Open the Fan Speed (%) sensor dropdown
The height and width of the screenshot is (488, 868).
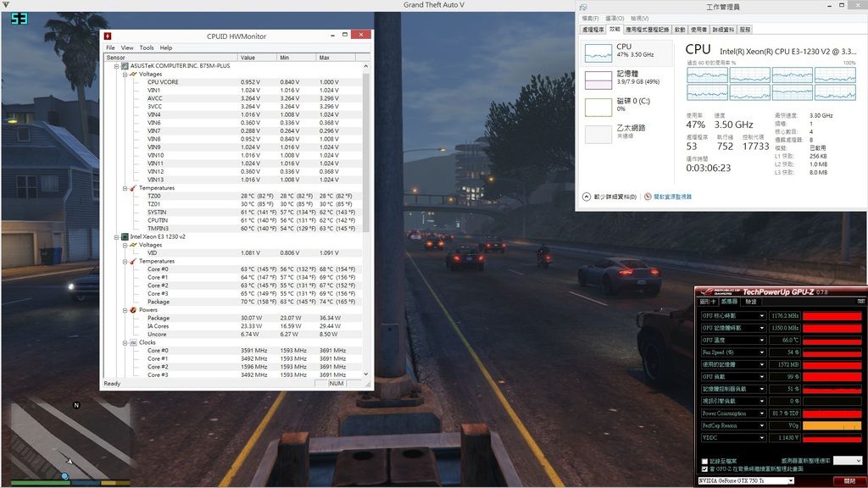(762, 352)
